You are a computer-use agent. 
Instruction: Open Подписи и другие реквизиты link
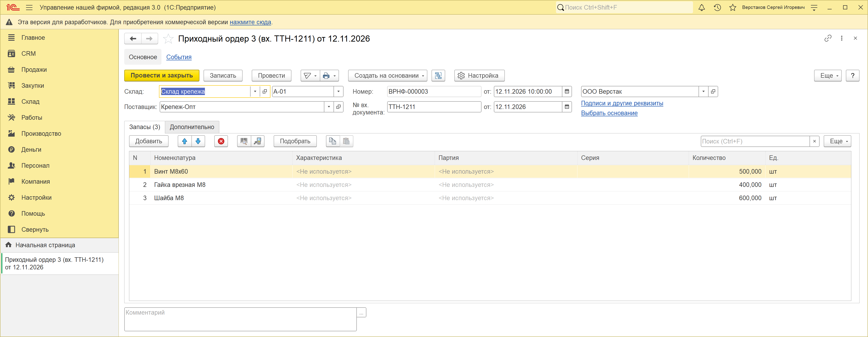pos(622,103)
